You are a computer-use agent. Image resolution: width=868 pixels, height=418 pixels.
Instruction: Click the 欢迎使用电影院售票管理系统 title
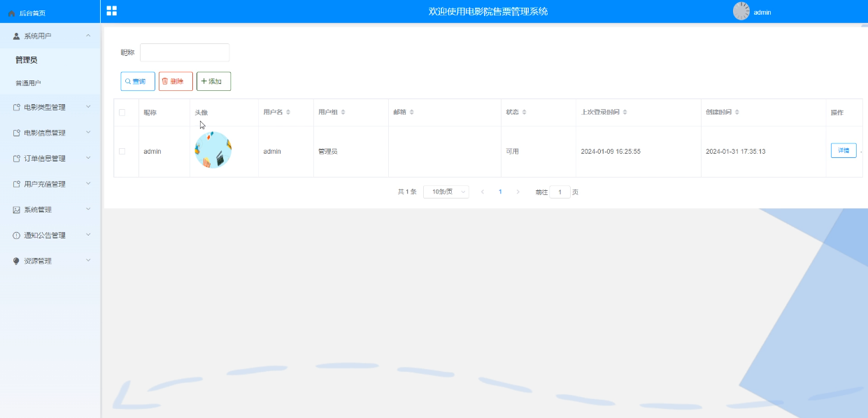click(x=488, y=11)
